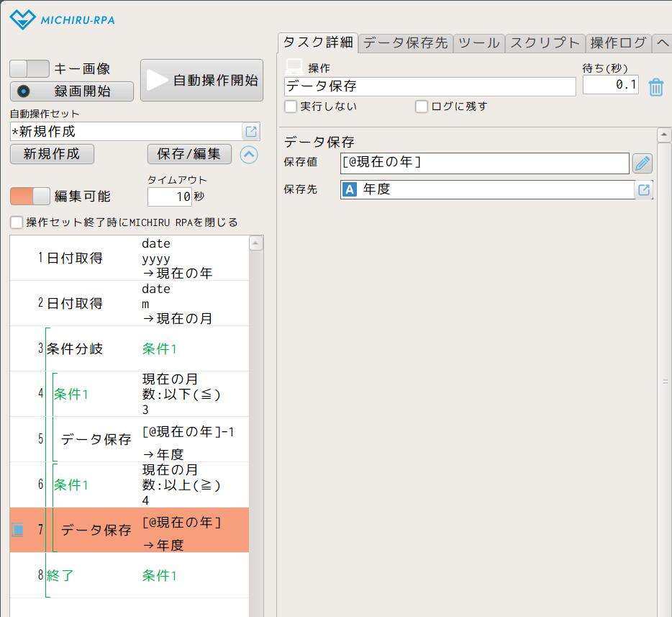Open the スクリプト tab
672x617 pixels.
pyautogui.click(x=545, y=42)
